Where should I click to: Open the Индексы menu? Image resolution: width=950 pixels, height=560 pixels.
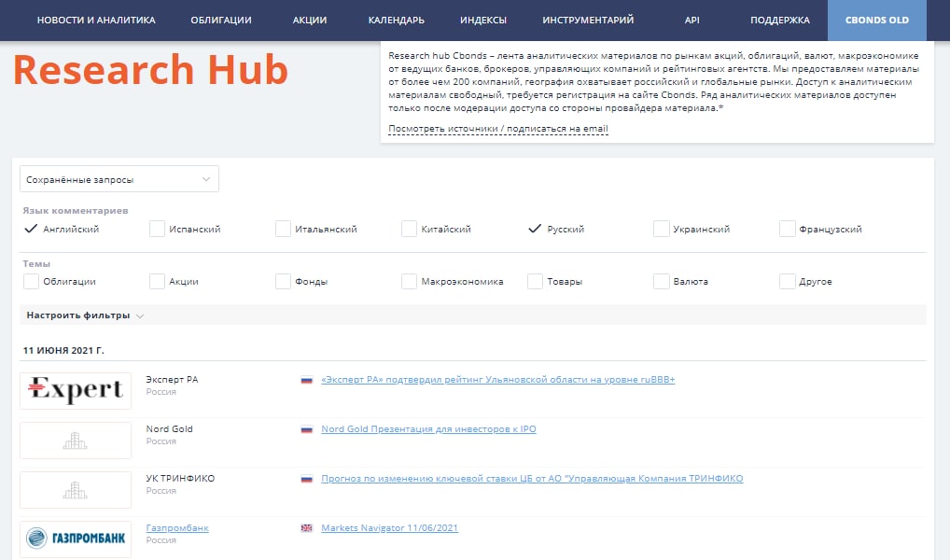482,20
